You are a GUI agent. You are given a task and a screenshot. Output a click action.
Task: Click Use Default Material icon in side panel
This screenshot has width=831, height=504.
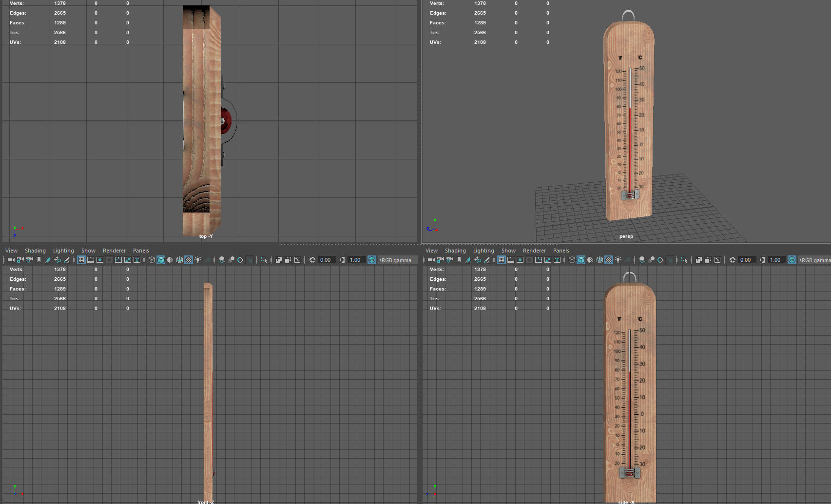click(x=590, y=260)
